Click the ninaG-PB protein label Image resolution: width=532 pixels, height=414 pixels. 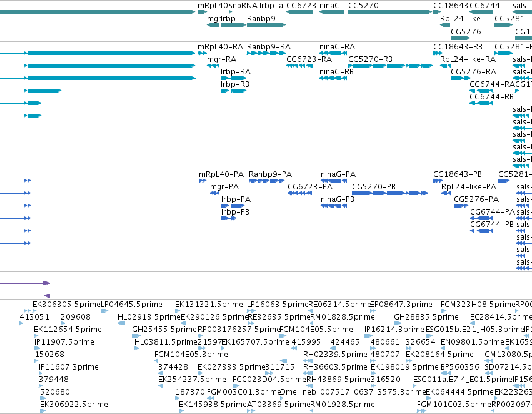(337, 199)
